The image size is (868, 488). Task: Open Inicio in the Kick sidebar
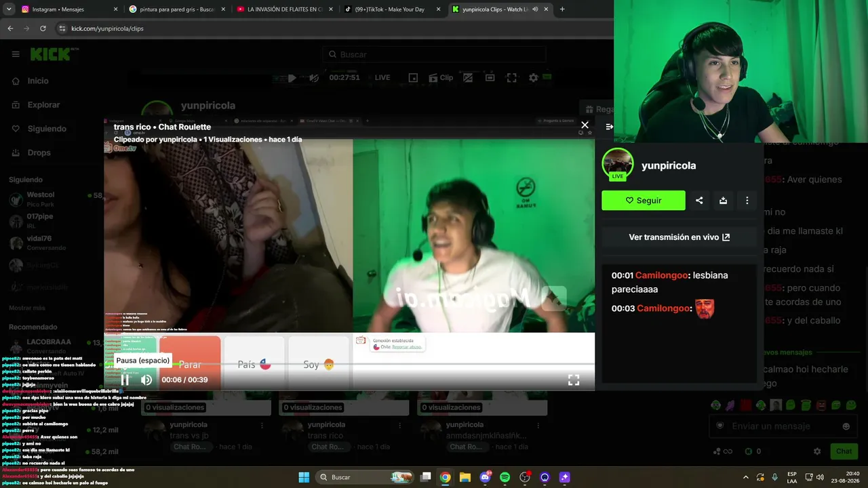tap(38, 81)
